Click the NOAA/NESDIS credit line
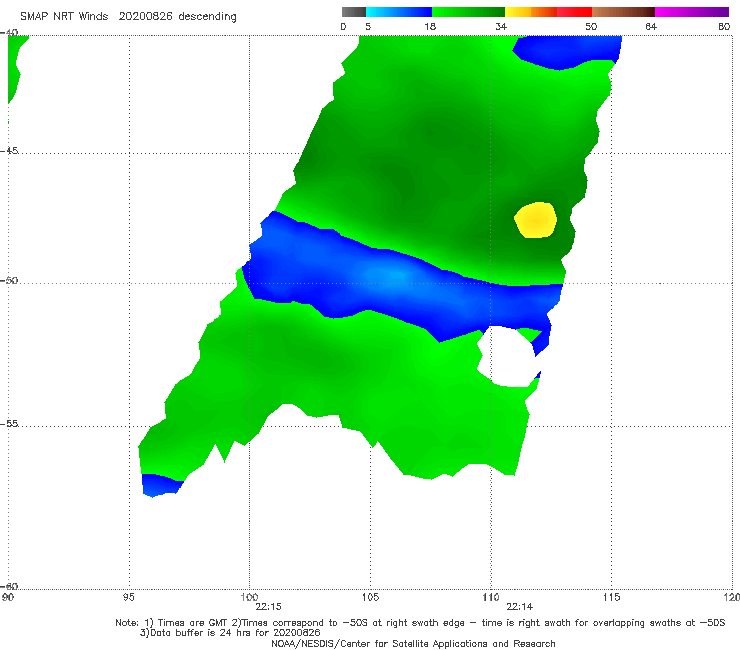Viewport: 740px width, 650px height. pyautogui.click(x=413, y=644)
